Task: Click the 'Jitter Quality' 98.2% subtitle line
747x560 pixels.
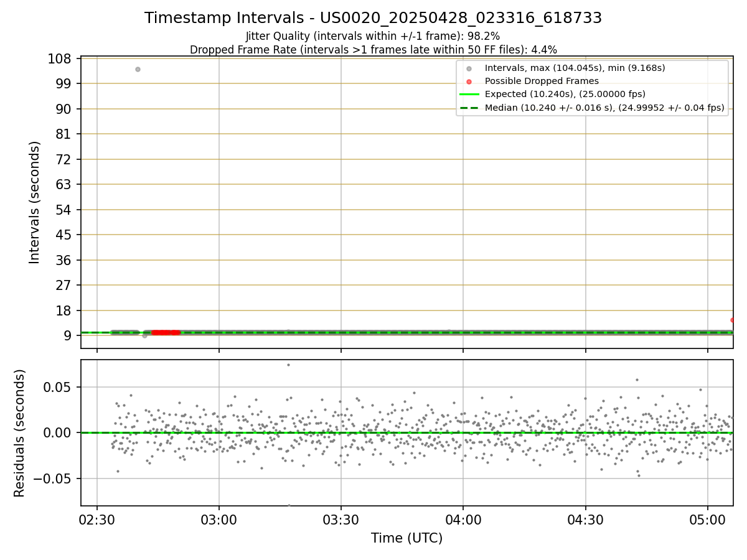Action: 373,37
